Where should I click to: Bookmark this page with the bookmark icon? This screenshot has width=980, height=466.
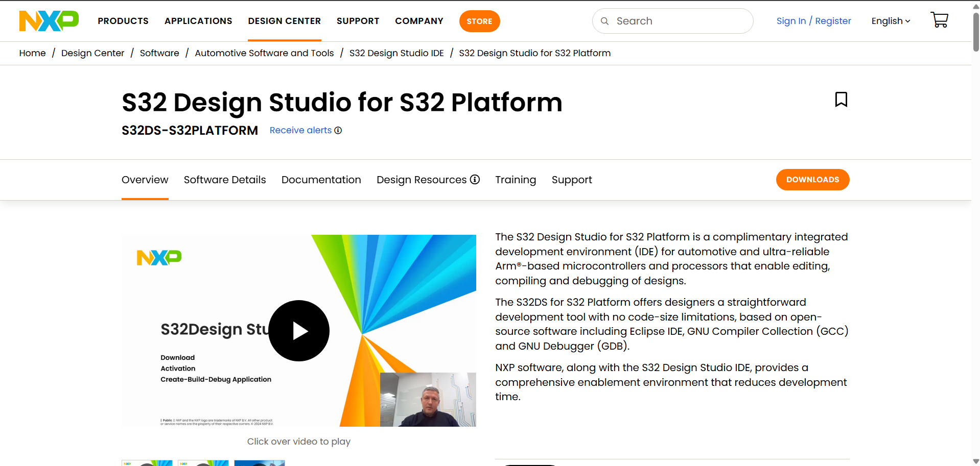(x=841, y=100)
